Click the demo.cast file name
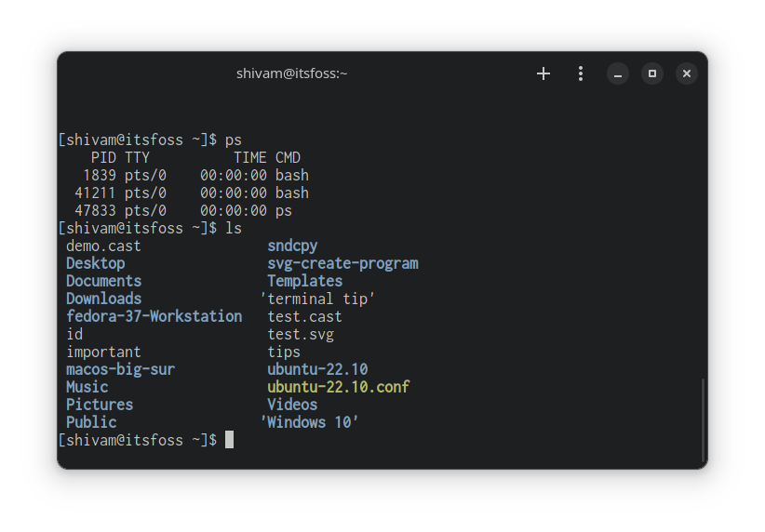Image resolution: width=765 pixels, height=532 pixels. click(x=103, y=246)
